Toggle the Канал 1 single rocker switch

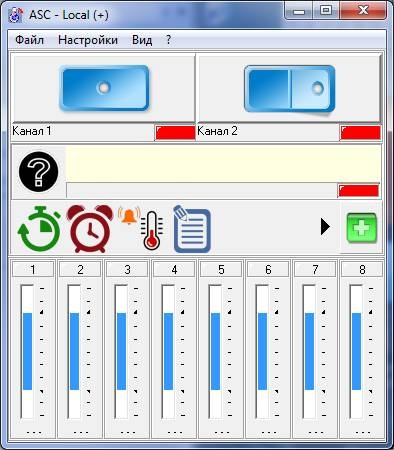(104, 88)
